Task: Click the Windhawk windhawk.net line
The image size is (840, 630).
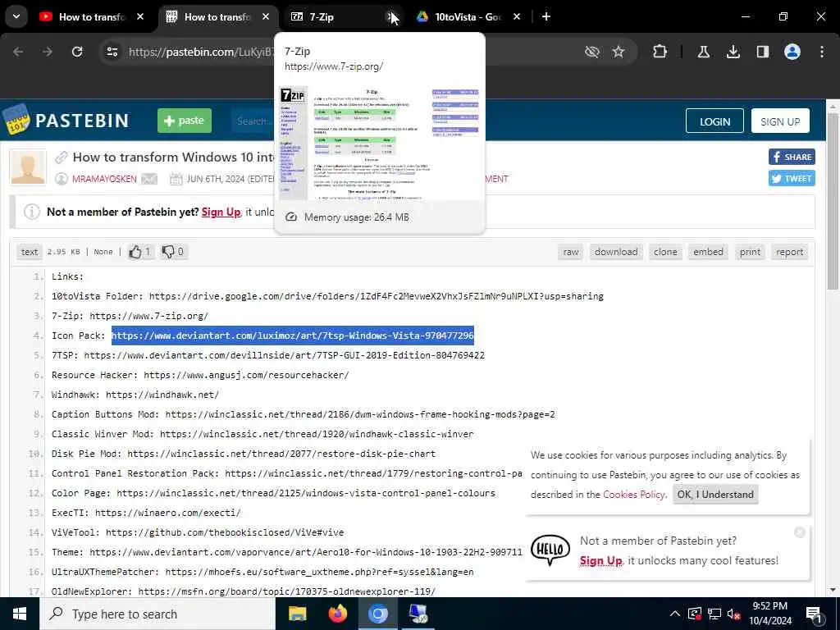Action: [135, 395]
